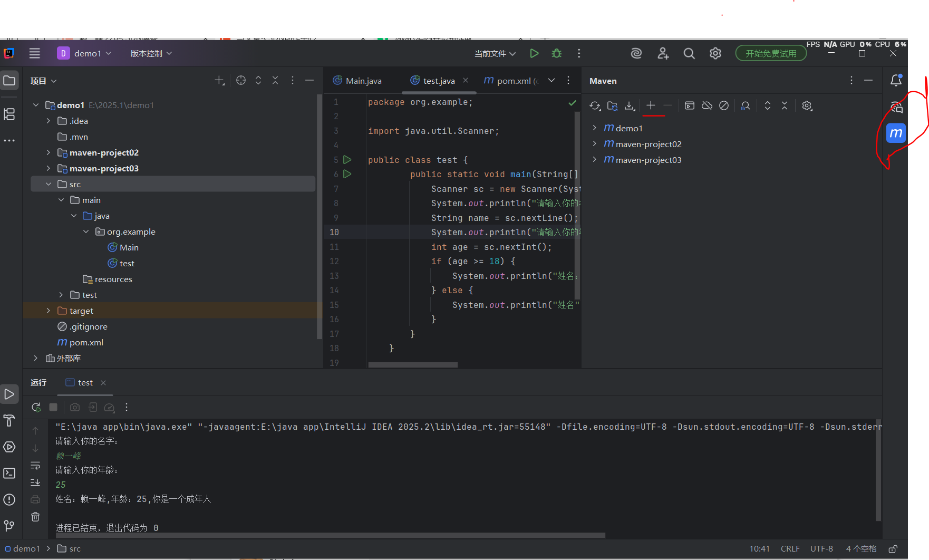
Task: Expand maven-project02 in Maven panel
Action: (x=594, y=144)
